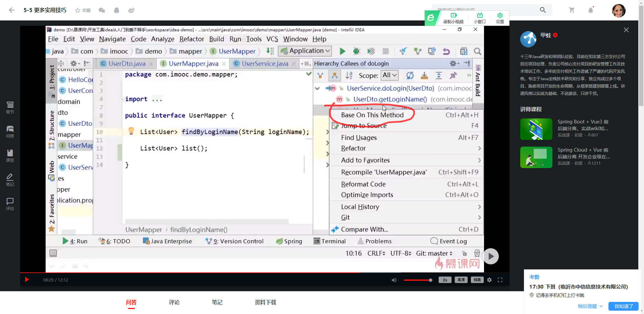Toggle the Pin Tab icon in Hierarchy
The height and width of the screenshot is (314, 644).
coord(453,75)
